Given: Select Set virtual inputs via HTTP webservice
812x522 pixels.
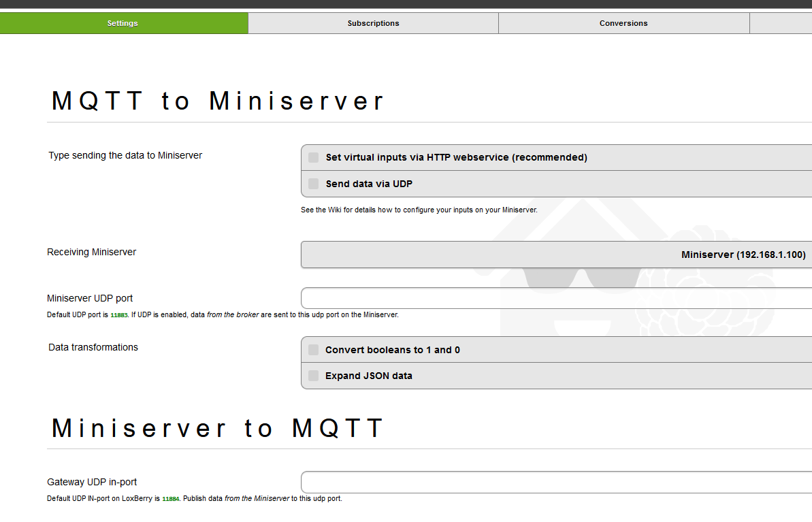Looking at the screenshot, I should pyautogui.click(x=556, y=157).
